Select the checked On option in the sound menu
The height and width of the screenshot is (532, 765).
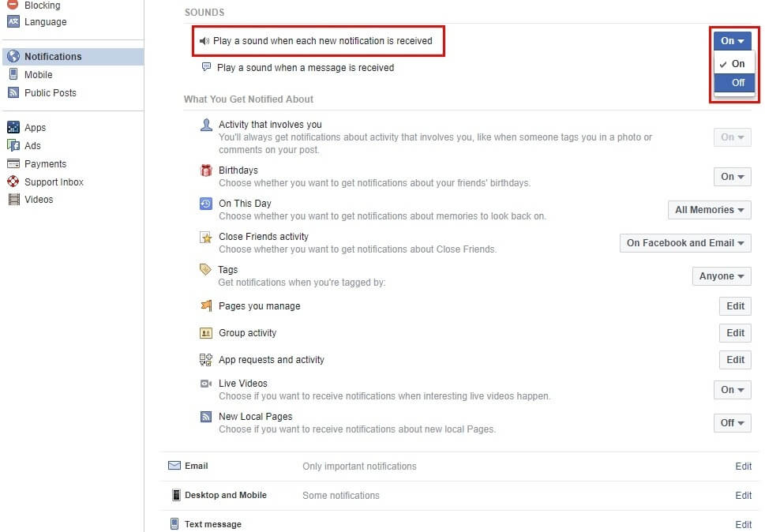[734, 63]
